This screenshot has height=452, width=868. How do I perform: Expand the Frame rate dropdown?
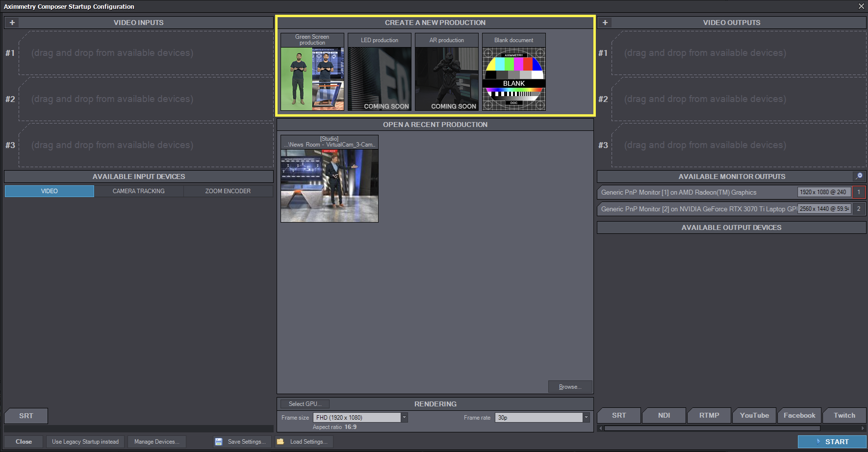pos(586,418)
